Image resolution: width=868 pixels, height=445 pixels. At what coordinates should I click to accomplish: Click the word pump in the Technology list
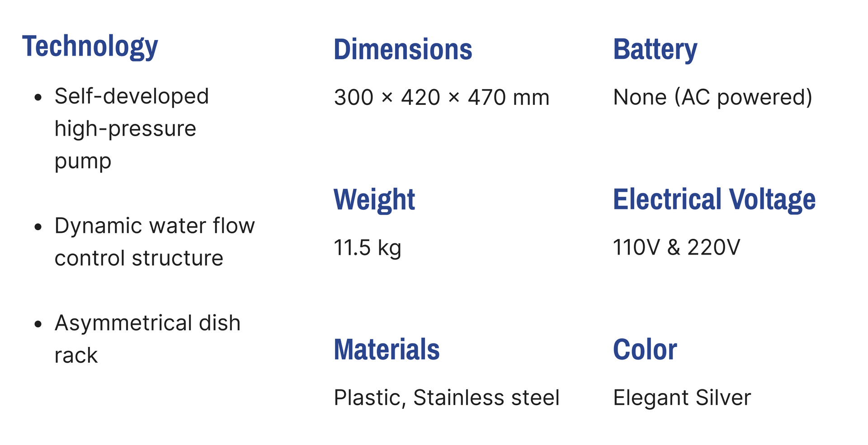pos(83,161)
